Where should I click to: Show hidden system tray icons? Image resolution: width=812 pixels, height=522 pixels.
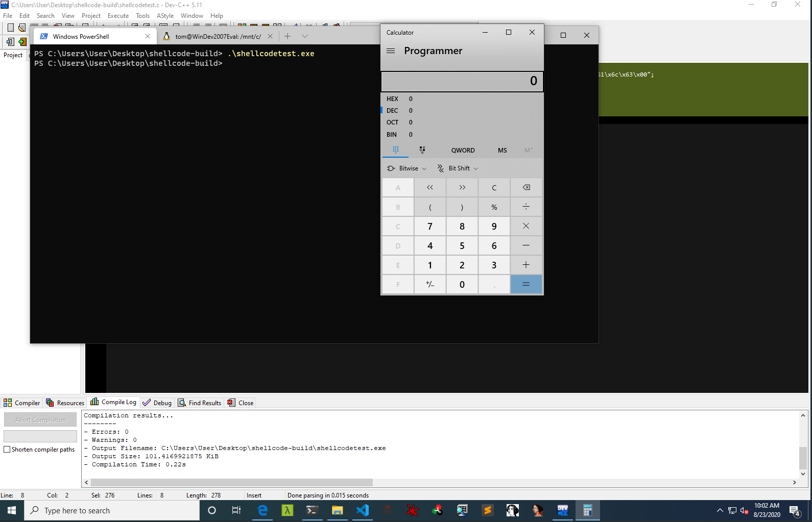tap(720, 510)
